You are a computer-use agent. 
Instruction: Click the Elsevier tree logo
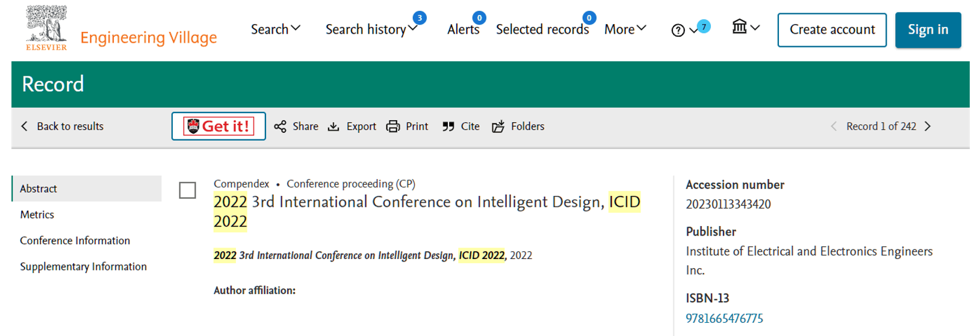pyautogui.click(x=46, y=28)
